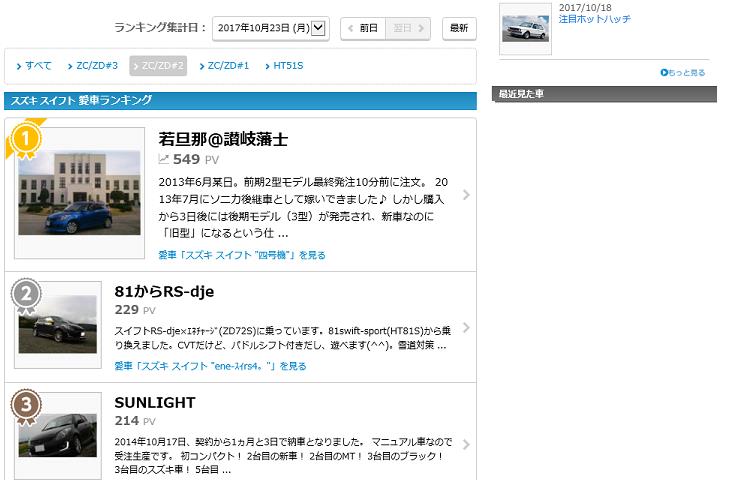Image resolution: width=732 pixels, height=480 pixels.
Task: Go to previous day with 前日 button
Action: coord(363,28)
